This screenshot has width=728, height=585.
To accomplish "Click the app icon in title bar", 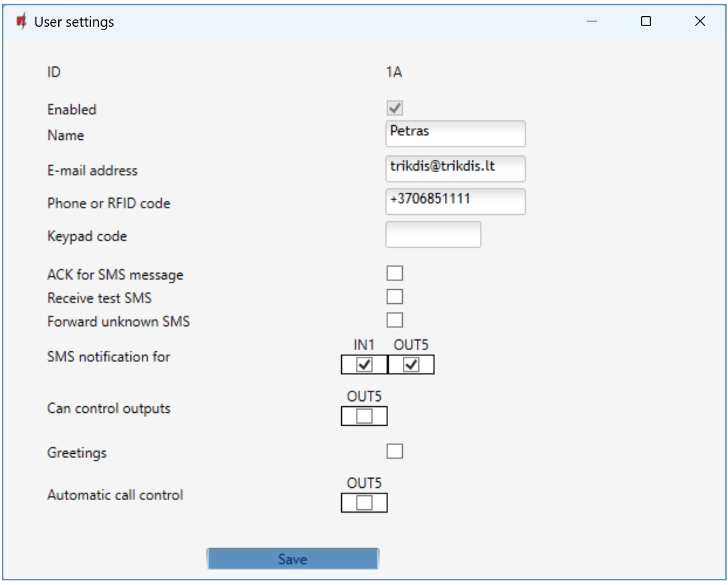I will 21,21.
